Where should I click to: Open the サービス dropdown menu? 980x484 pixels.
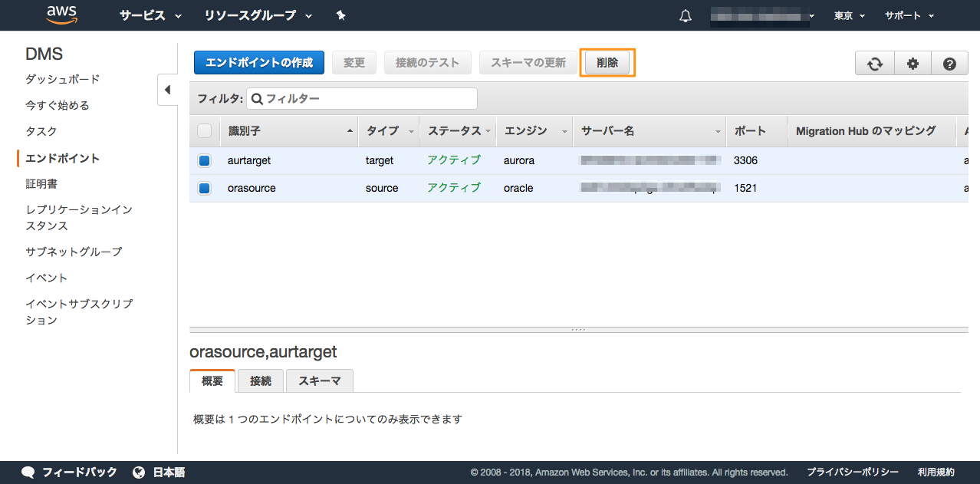tap(150, 15)
